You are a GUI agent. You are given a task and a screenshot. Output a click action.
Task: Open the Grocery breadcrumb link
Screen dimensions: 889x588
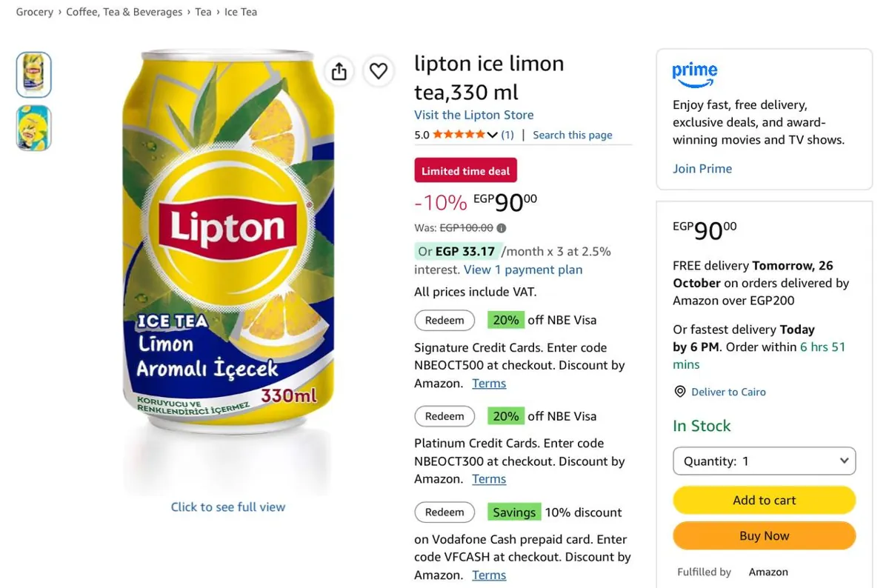click(35, 12)
